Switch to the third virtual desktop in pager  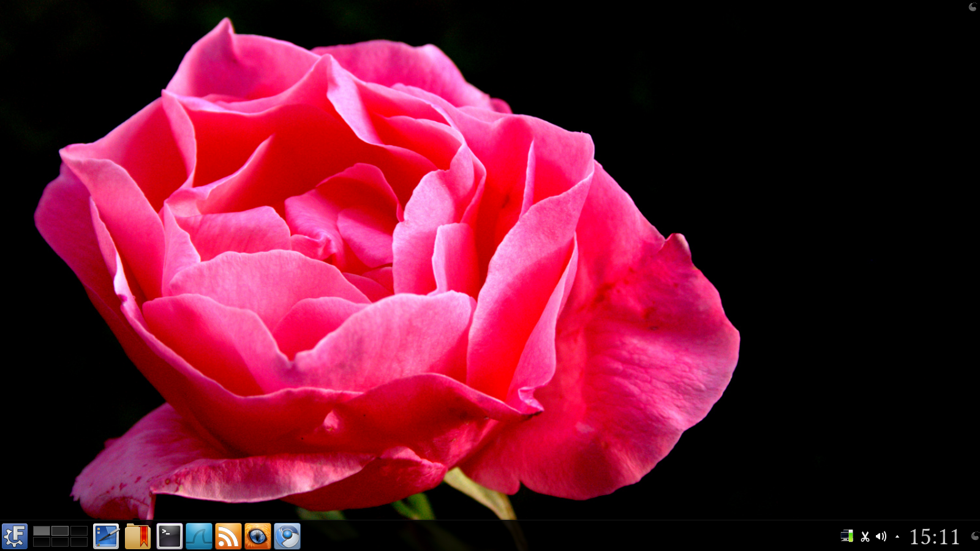78,531
